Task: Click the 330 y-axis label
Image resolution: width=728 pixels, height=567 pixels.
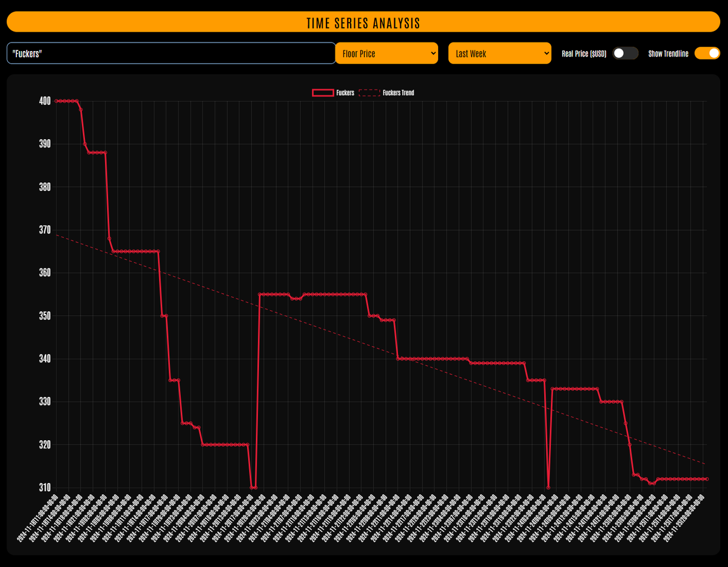Action: coord(44,402)
